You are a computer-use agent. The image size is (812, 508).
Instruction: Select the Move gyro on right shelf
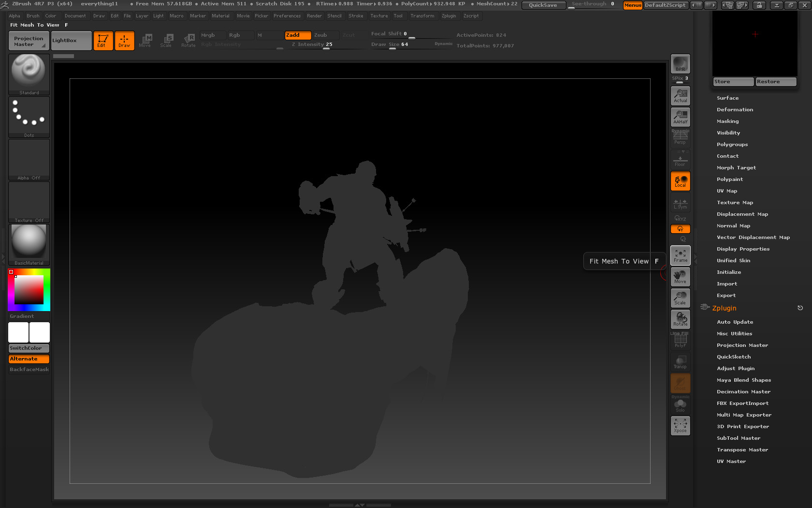680,276
